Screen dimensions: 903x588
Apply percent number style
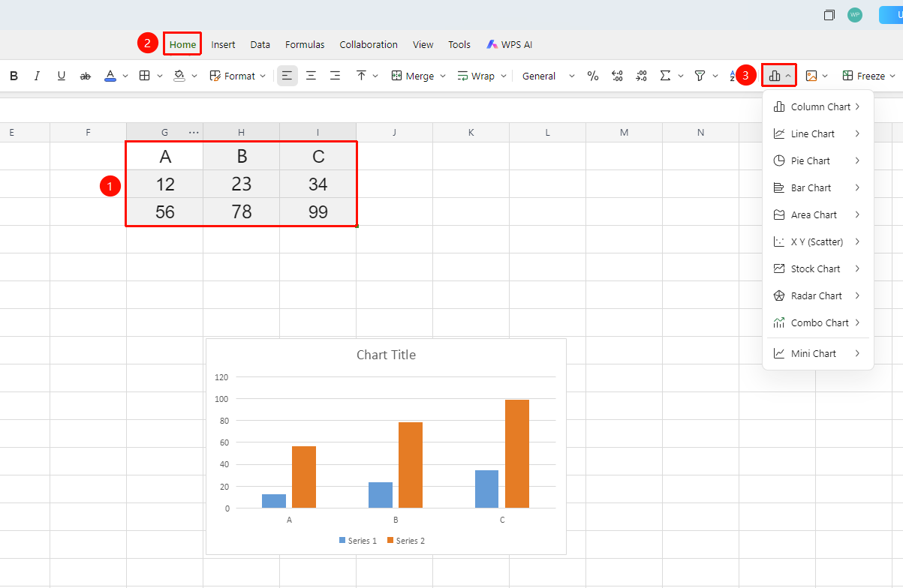click(x=593, y=76)
